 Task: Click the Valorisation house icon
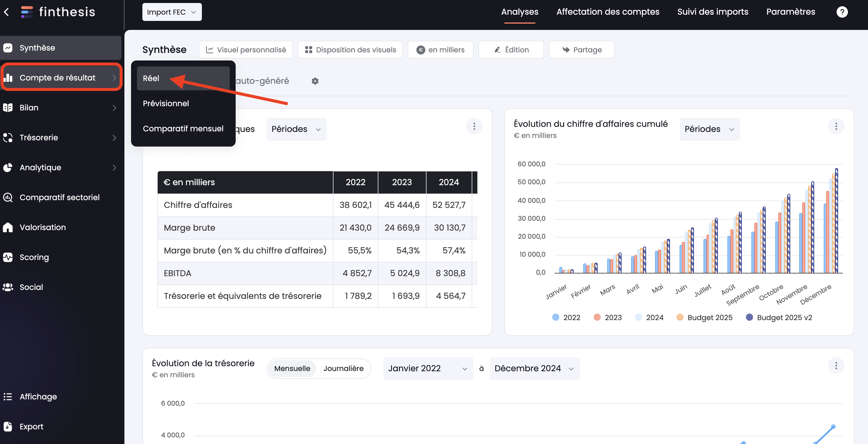tap(8, 227)
